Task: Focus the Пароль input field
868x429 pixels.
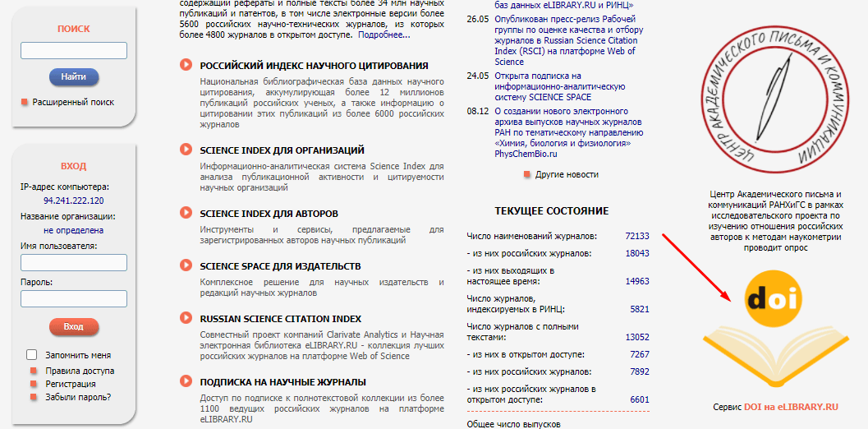Action: pyautogui.click(x=74, y=299)
